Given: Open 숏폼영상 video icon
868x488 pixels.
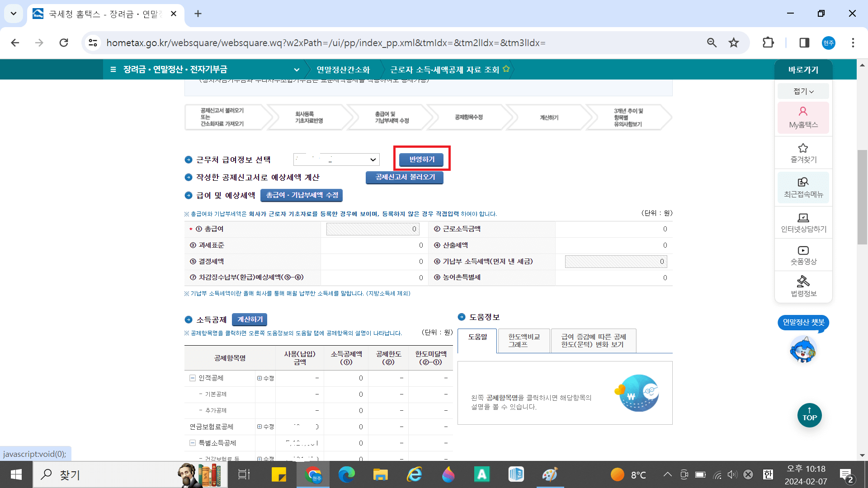Looking at the screenshot, I should pos(803,250).
